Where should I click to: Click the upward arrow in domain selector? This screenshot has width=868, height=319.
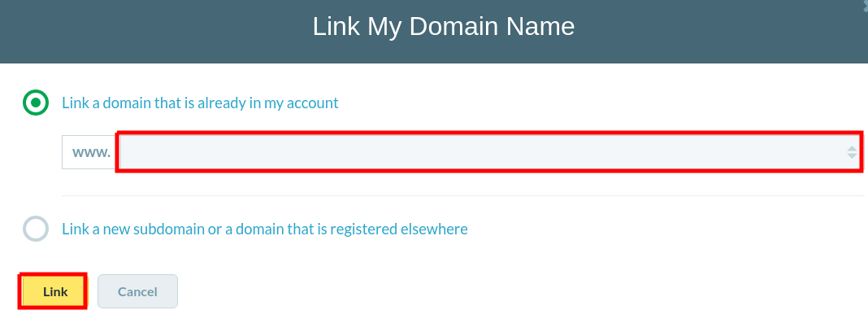[852, 148]
